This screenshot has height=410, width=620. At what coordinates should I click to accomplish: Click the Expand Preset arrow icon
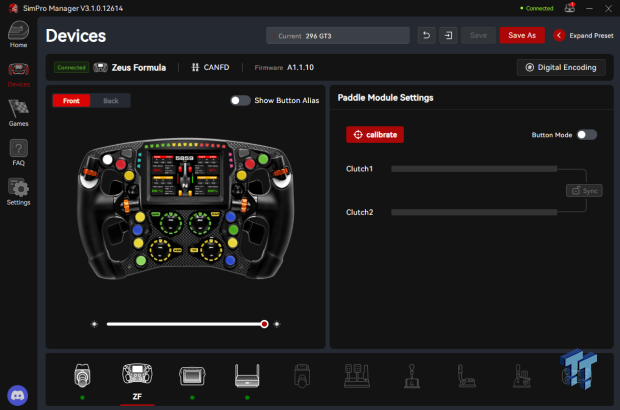click(559, 36)
